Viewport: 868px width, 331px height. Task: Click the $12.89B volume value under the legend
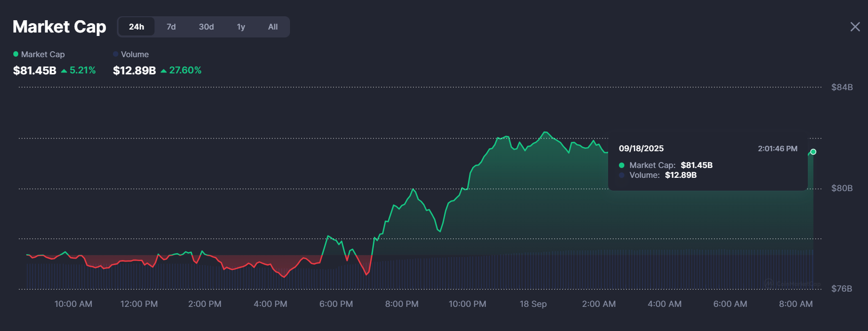(x=134, y=70)
